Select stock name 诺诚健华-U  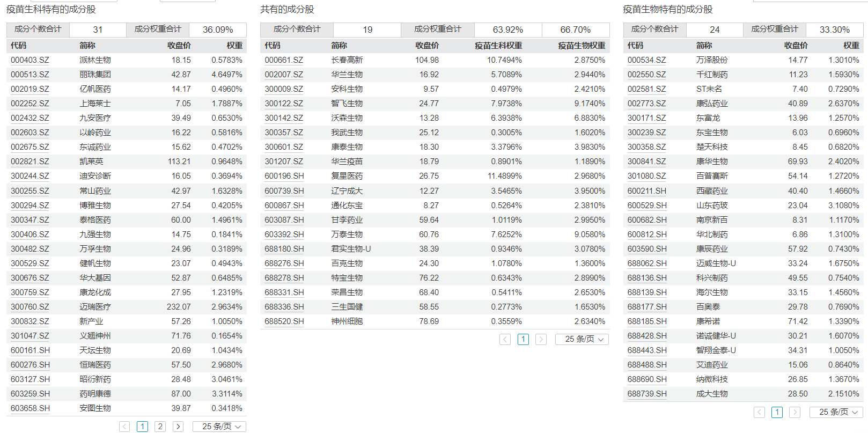pos(716,336)
